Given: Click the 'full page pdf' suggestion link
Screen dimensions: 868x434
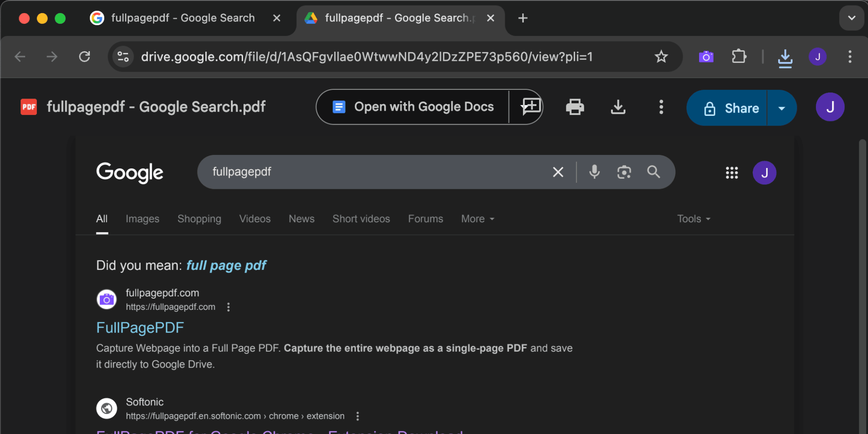Looking at the screenshot, I should click(226, 266).
